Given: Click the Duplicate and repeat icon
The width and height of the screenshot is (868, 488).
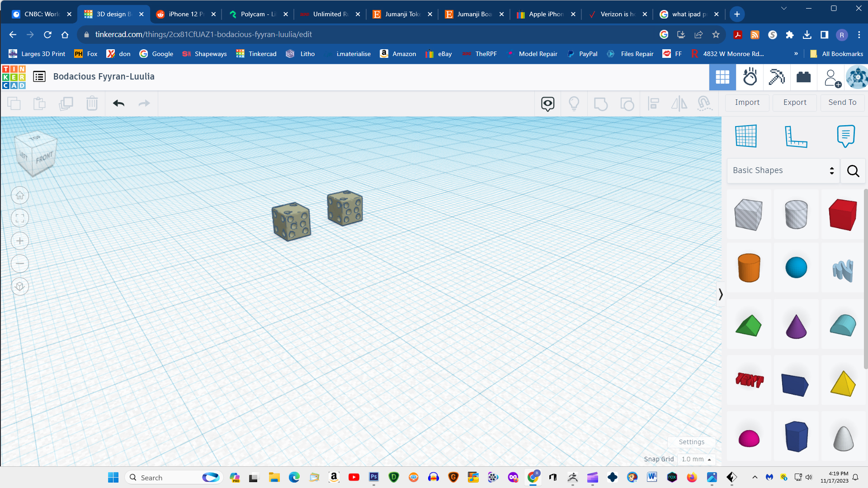Looking at the screenshot, I should pos(66,103).
